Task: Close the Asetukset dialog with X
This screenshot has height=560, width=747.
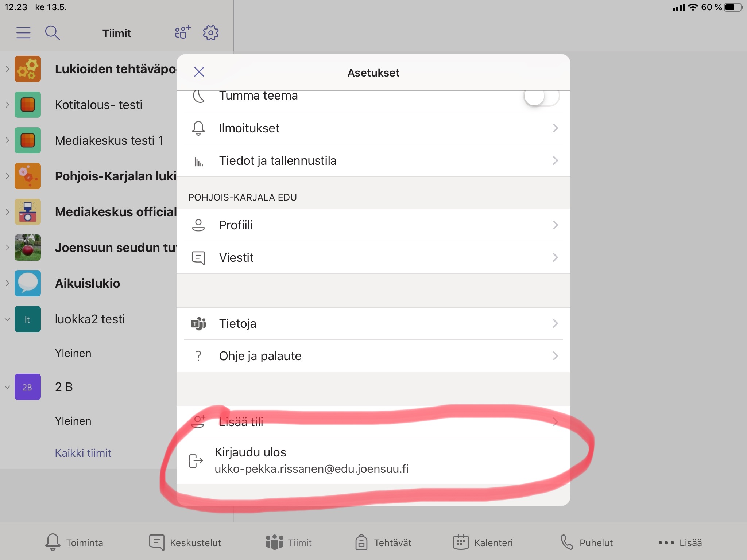Action: 199,72
